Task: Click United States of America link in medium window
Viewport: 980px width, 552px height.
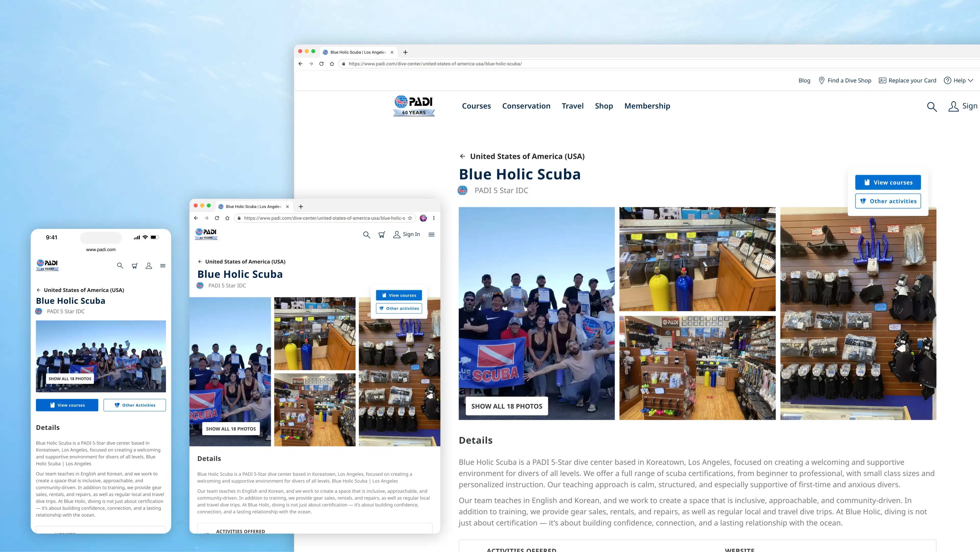Action: pos(245,262)
